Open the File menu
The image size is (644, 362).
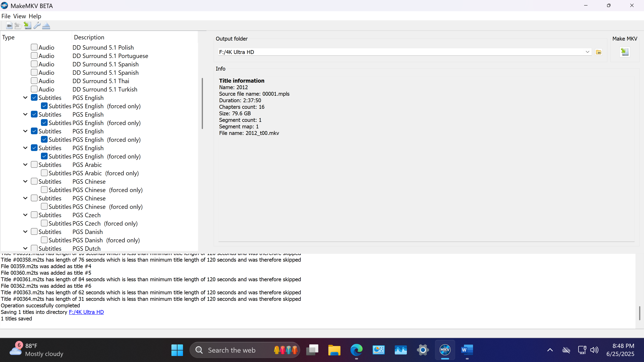coord(6,16)
